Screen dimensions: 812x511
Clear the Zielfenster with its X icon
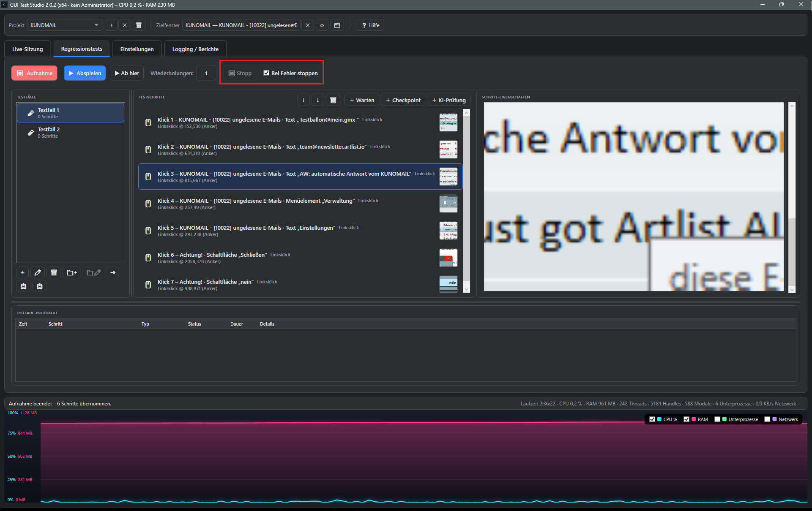308,25
